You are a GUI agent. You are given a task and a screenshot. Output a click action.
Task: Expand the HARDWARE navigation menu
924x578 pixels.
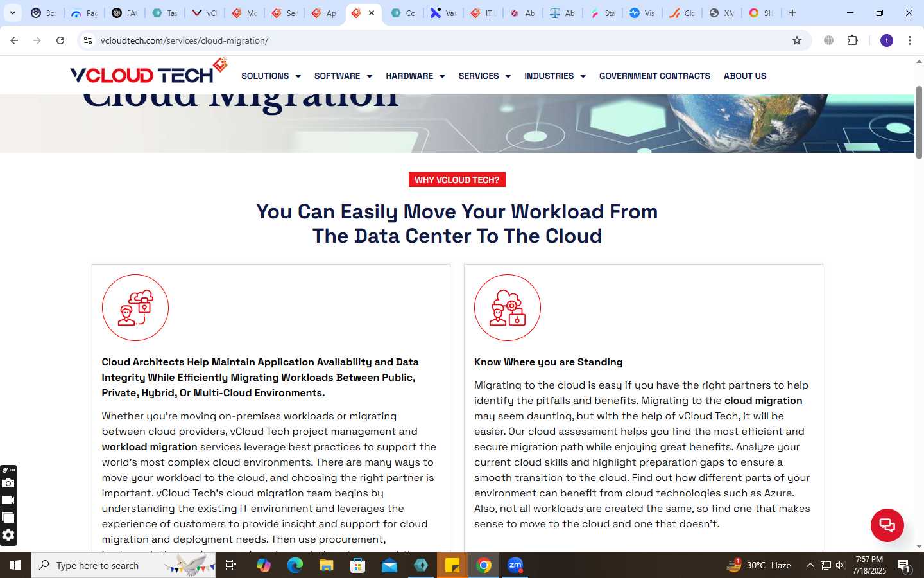415,76
